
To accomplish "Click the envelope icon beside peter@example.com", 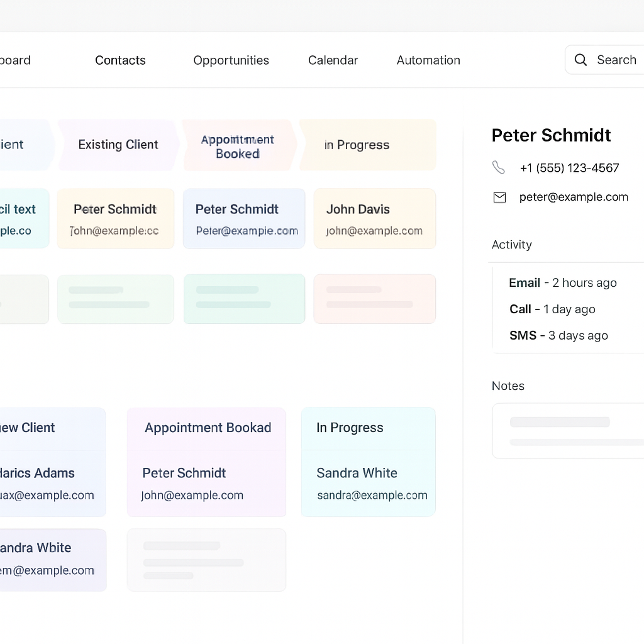I will (x=499, y=197).
